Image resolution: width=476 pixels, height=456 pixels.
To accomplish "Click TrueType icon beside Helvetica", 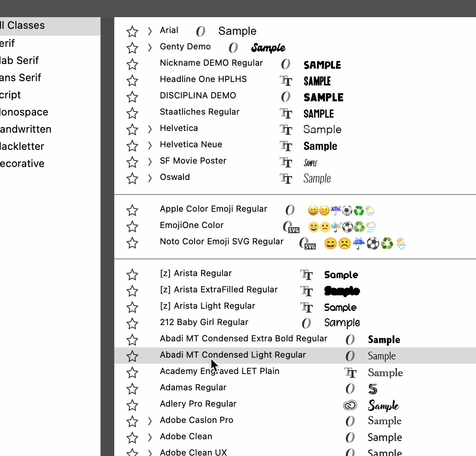I will [x=286, y=130].
